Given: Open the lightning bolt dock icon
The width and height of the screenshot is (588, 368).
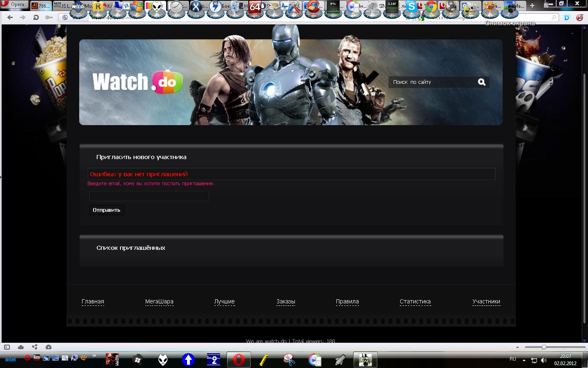Looking at the screenshot, I should (x=216, y=7).
